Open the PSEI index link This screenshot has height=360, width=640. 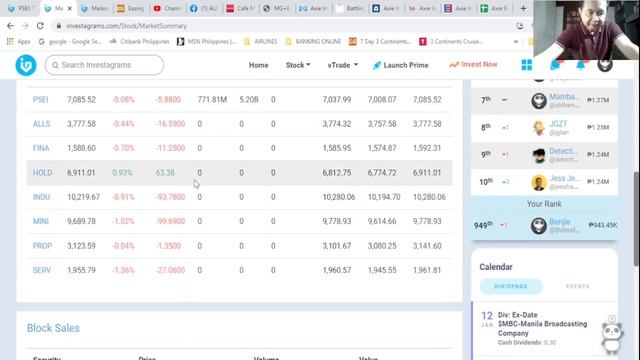pos(40,100)
